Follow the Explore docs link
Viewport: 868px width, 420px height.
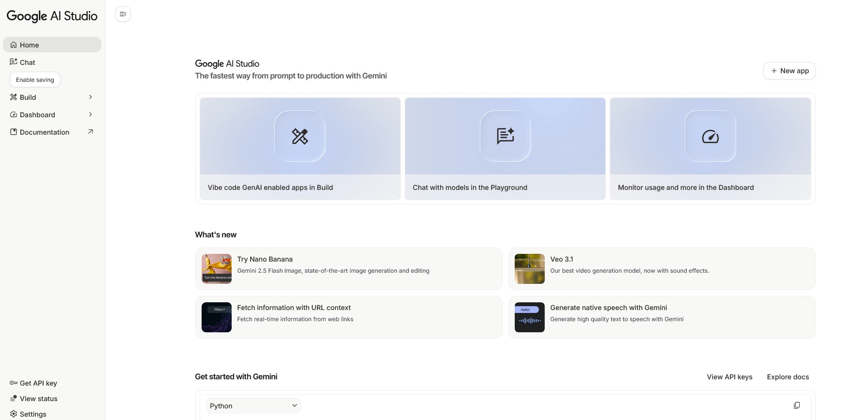click(788, 377)
